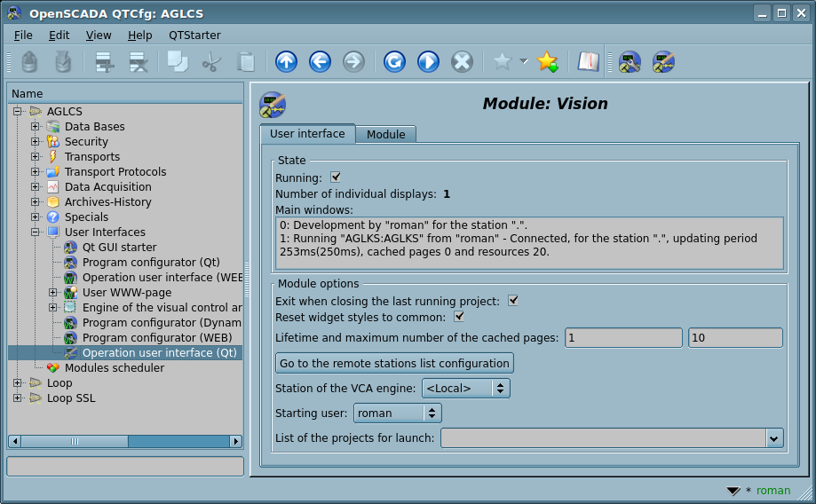Click the tree scrollbar right arrow
Image resolution: width=816 pixels, height=504 pixels.
[x=236, y=441]
